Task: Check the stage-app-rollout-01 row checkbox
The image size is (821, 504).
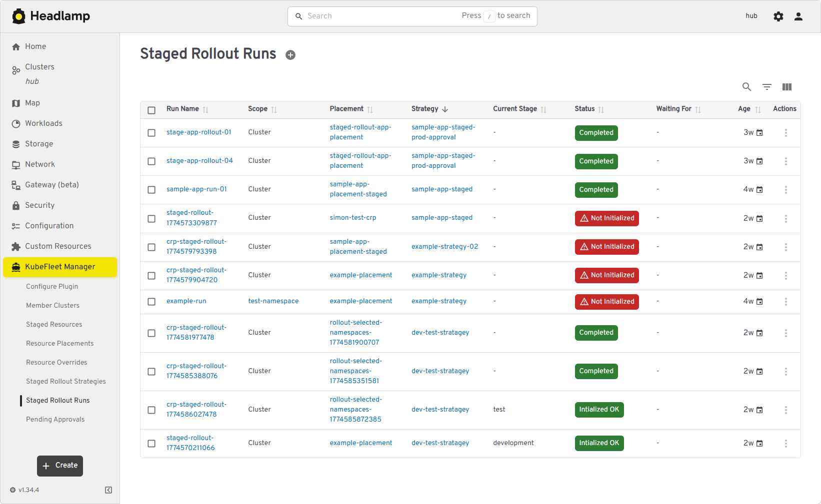Action: pyautogui.click(x=151, y=133)
